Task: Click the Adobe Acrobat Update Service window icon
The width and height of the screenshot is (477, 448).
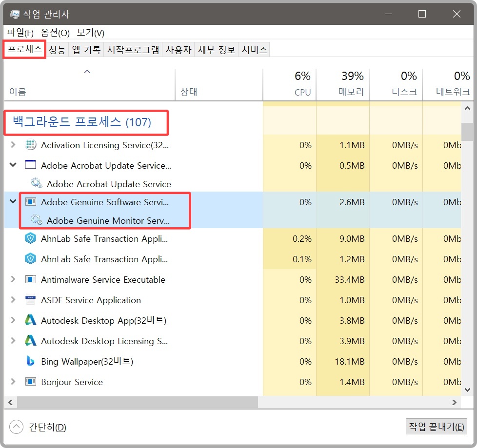Action: (30, 165)
